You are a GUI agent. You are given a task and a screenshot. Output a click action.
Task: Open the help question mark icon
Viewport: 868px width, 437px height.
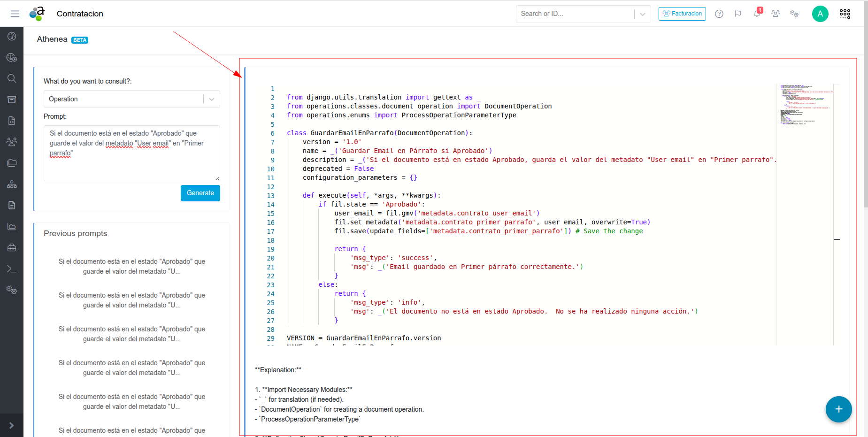(x=719, y=14)
